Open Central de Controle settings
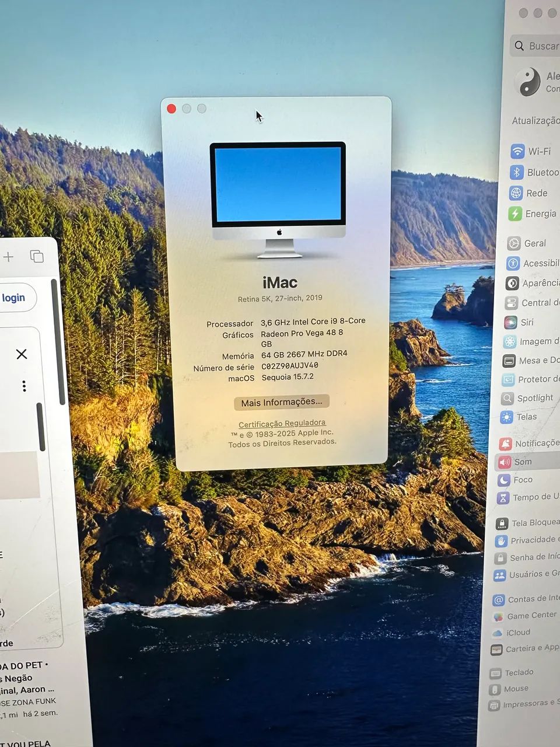 [531, 302]
